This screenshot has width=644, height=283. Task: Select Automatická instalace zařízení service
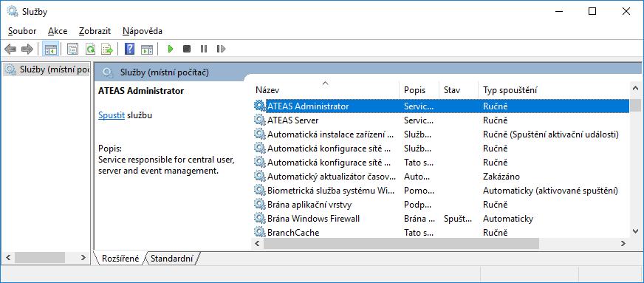click(x=331, y=134)
